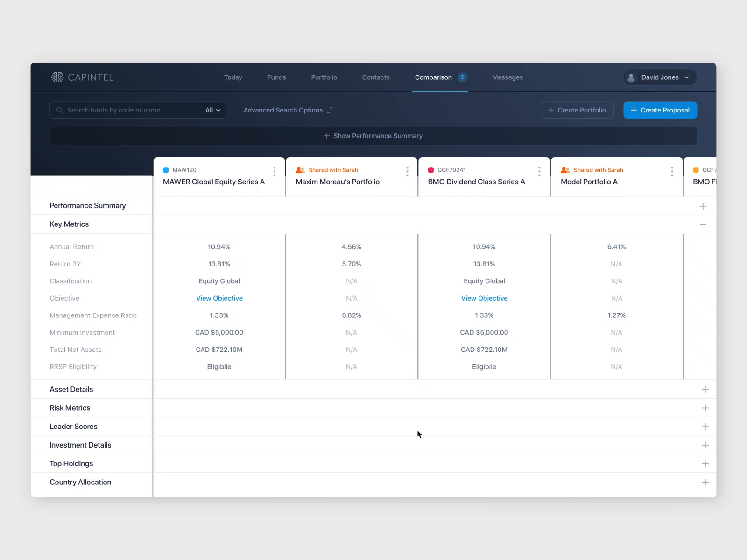The height and width of the screenshot is (560, 747).
Task: View Objective for MAWER Global Equity
Action: (x=219, y=298)
